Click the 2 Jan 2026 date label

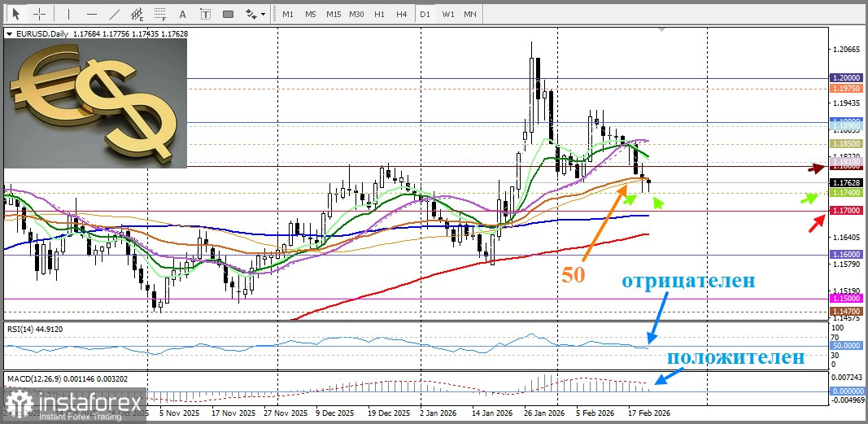click(438, 413)
